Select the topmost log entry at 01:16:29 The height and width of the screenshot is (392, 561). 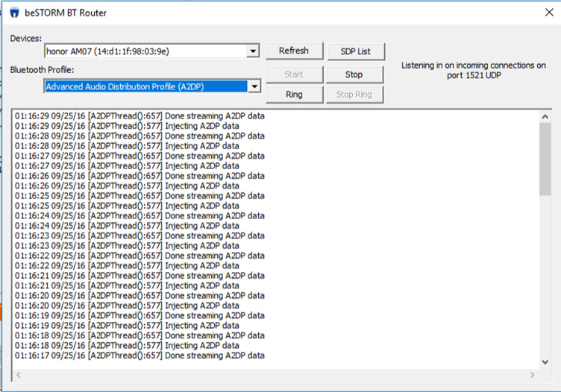(140, 116)
